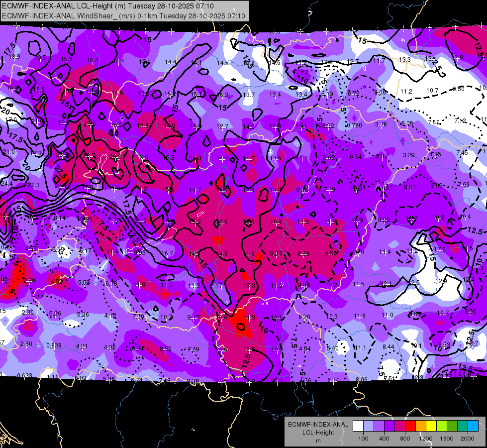Select the magenta legend swatch

(x=400, y=426)
